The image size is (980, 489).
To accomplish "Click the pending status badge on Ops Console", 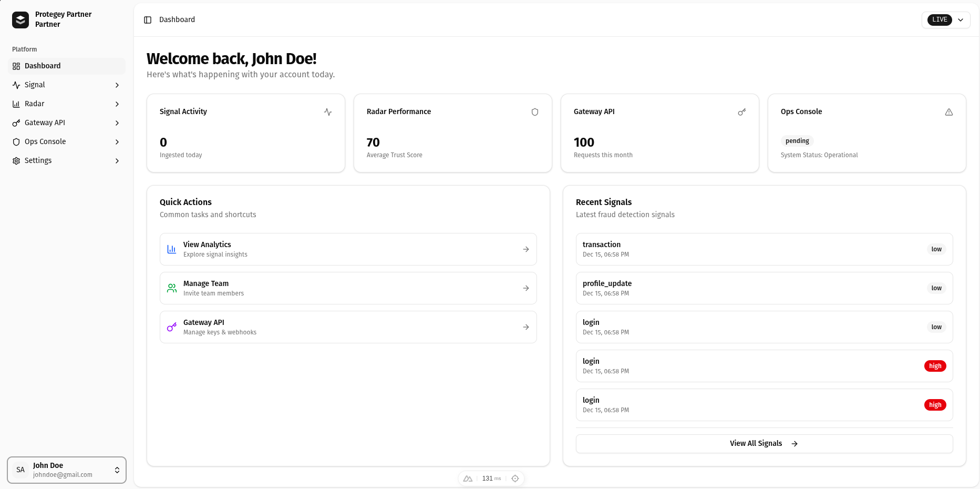I will click(x=797, y=140).
